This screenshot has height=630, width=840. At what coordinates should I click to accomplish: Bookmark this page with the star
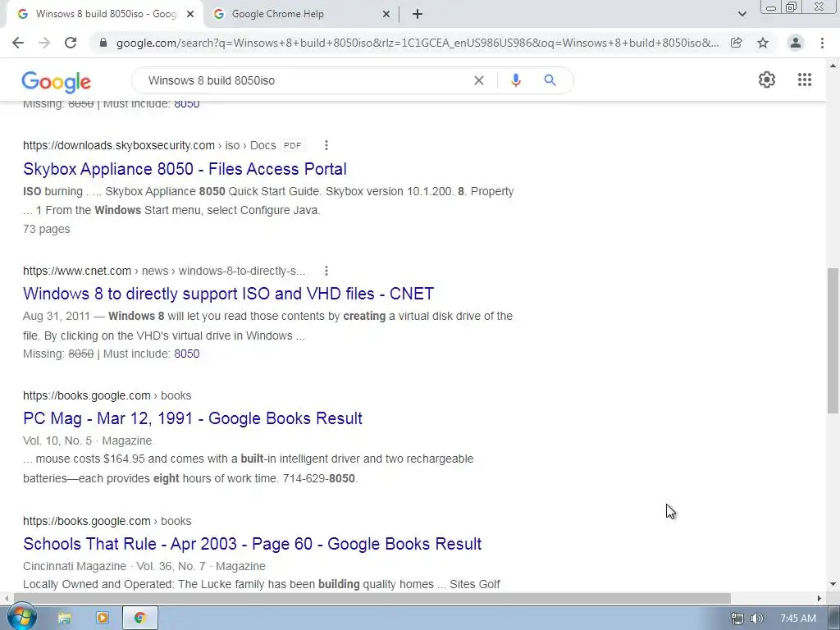[763, 43]
